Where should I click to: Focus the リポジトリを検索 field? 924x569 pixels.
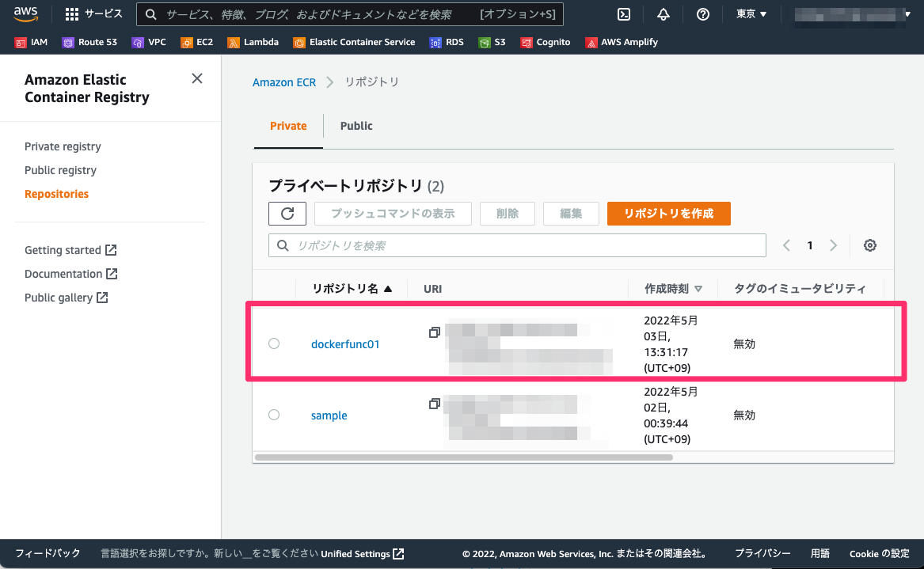tap(517, 245)
